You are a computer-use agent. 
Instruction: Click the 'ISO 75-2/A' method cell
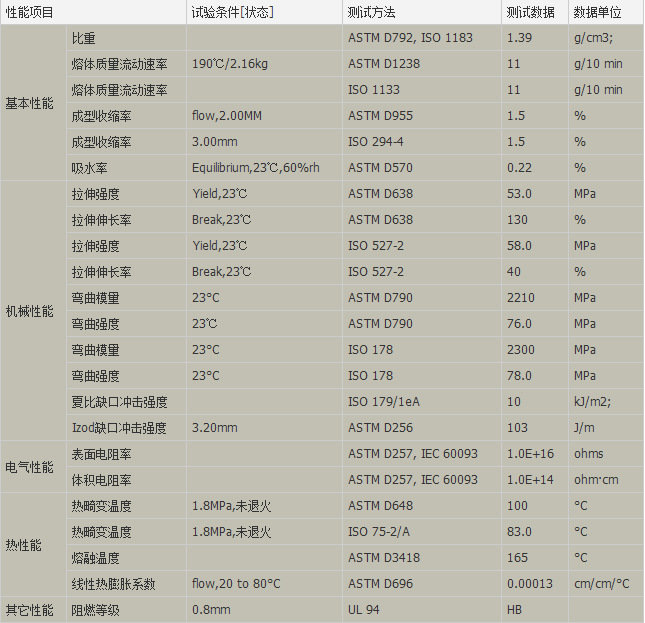pyautogui.click(x=422, y=532)
